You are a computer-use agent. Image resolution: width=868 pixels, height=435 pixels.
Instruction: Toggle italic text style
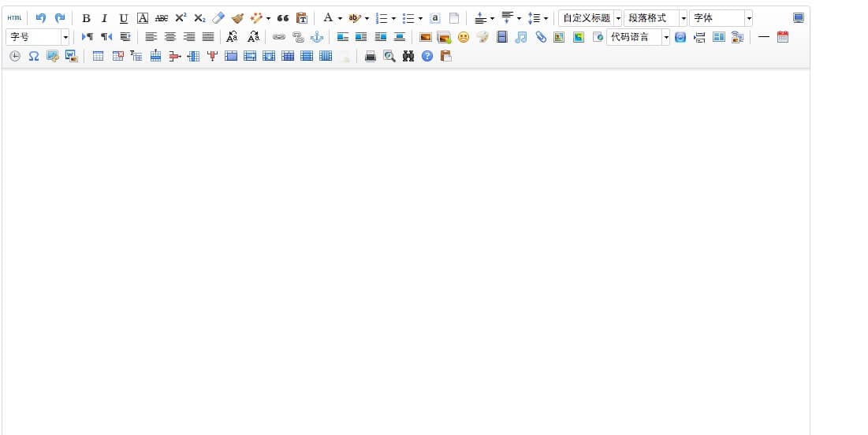point(104,18)
